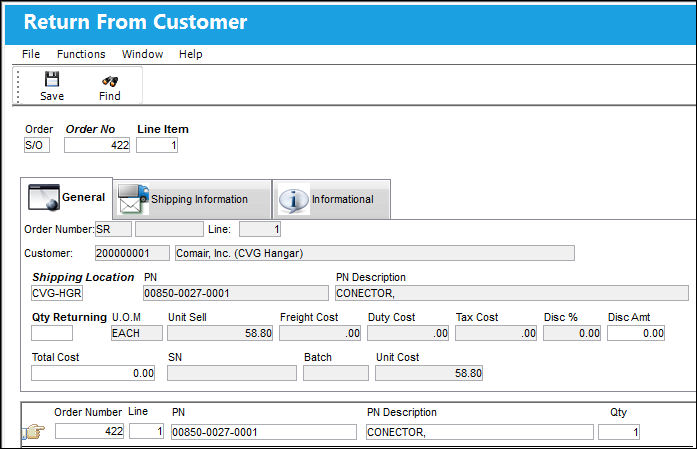The image size is (697, 449).
Task: Click the Tax Cost field
Action: point(496,333)
